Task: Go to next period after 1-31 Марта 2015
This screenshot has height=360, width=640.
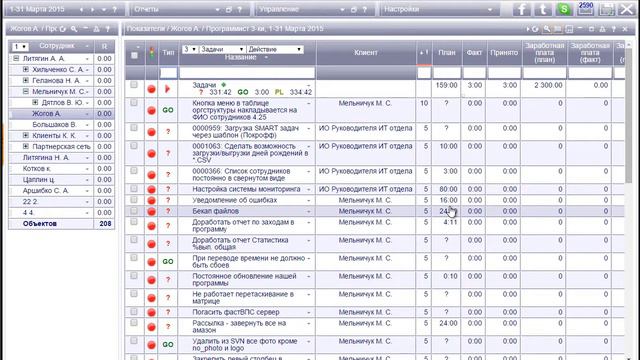Action: click(x=93, y=9)
